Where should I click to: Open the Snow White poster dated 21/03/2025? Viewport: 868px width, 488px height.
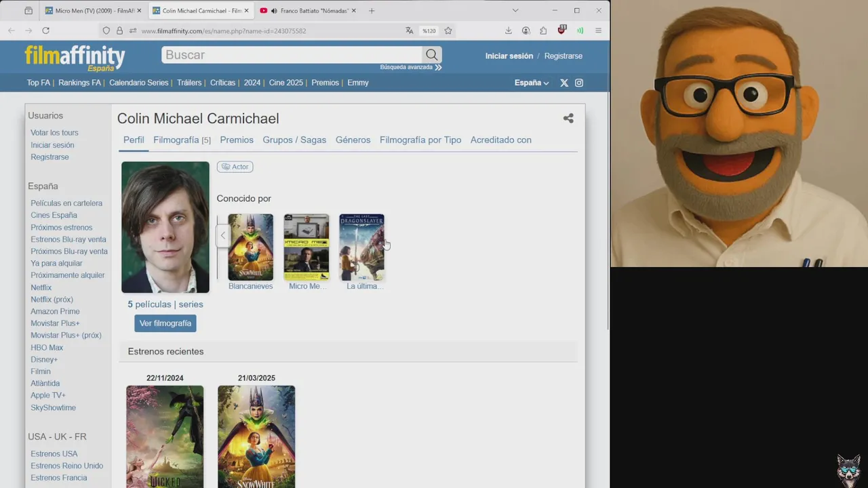coord(256,436)
